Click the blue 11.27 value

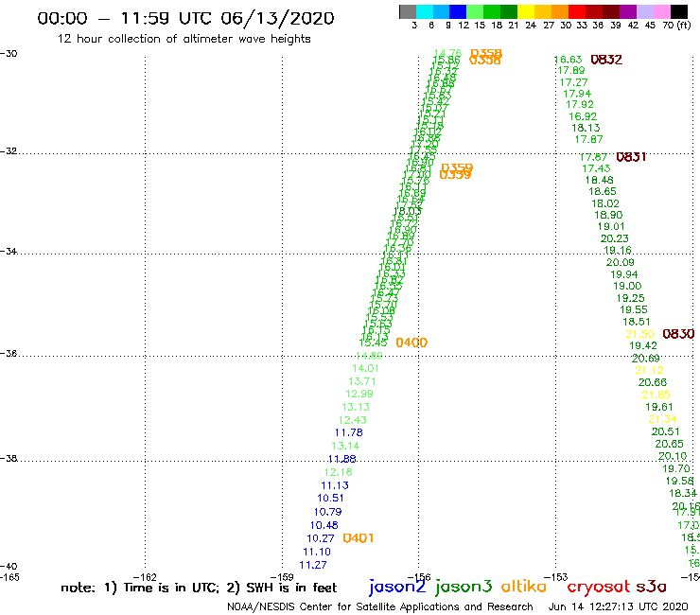tap(313, 565)
